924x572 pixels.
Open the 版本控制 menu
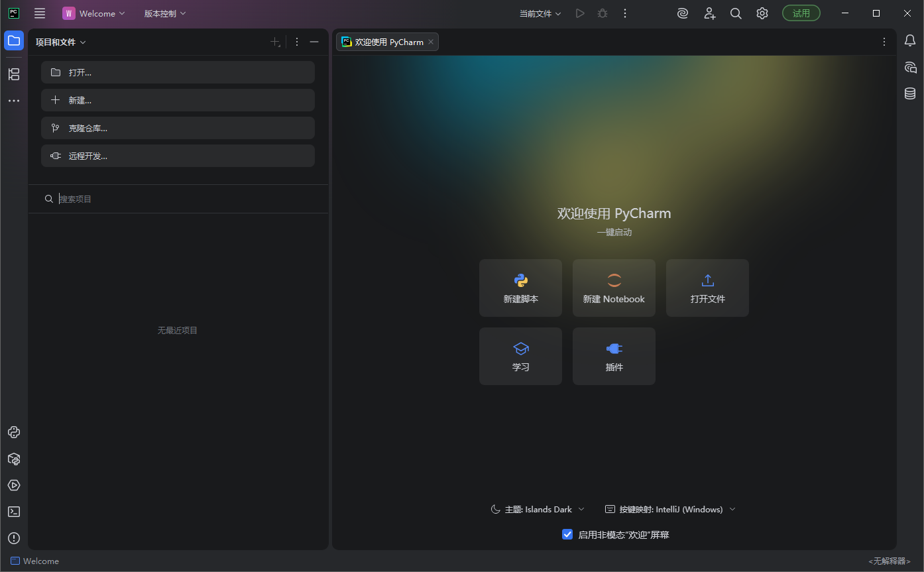[164, 13]
